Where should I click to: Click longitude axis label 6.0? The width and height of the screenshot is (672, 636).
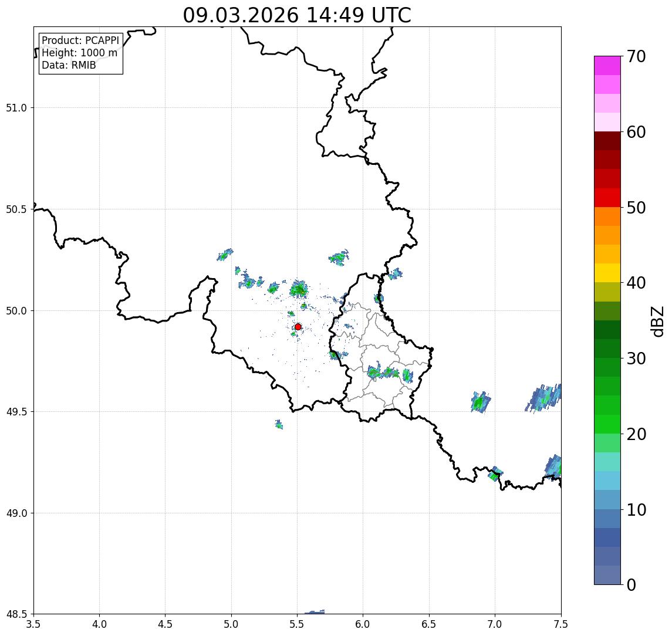(x=363, y=624)
